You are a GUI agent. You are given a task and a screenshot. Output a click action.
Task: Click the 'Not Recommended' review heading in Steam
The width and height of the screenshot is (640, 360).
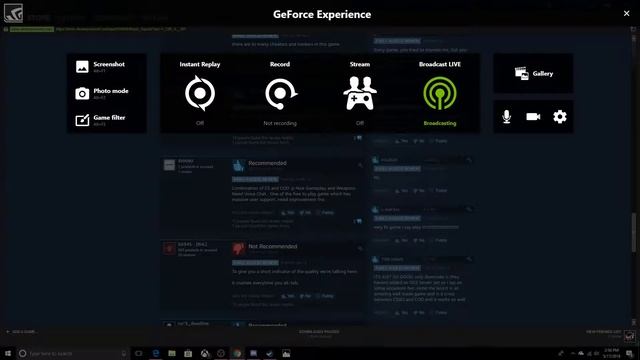273,246
